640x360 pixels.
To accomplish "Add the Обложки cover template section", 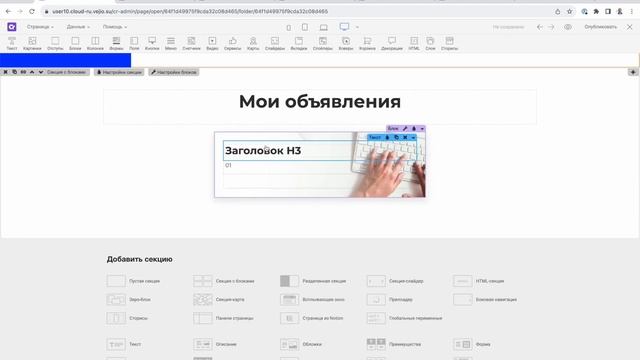I will pyautogui.click(x=301, y=344).
